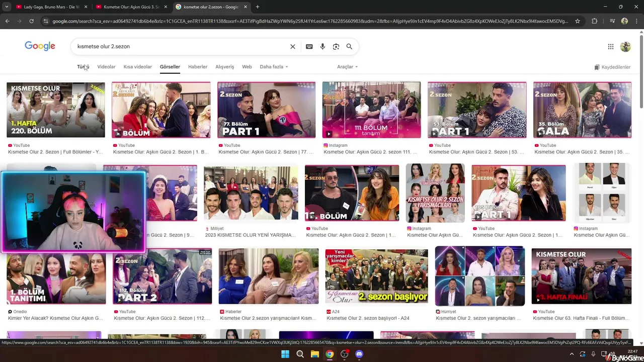This screenshot has height=362, width=644.
Task: Switch to the 'Haberler' tab
Action: pos(198,67)
